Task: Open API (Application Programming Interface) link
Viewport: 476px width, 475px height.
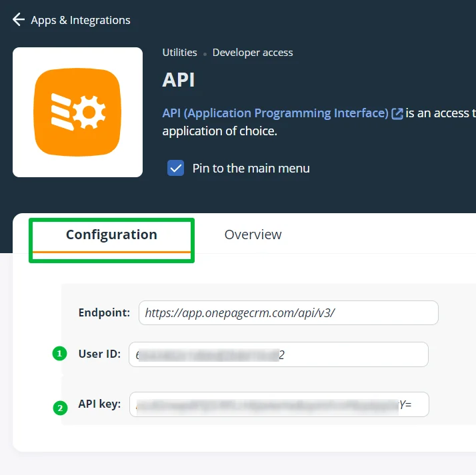Action: pyautogui.click(x=275, y=113)
